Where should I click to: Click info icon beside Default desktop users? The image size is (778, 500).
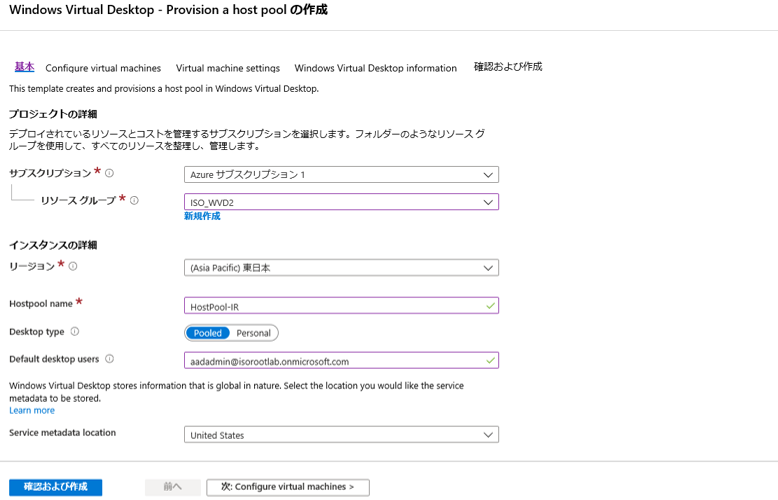110,359
